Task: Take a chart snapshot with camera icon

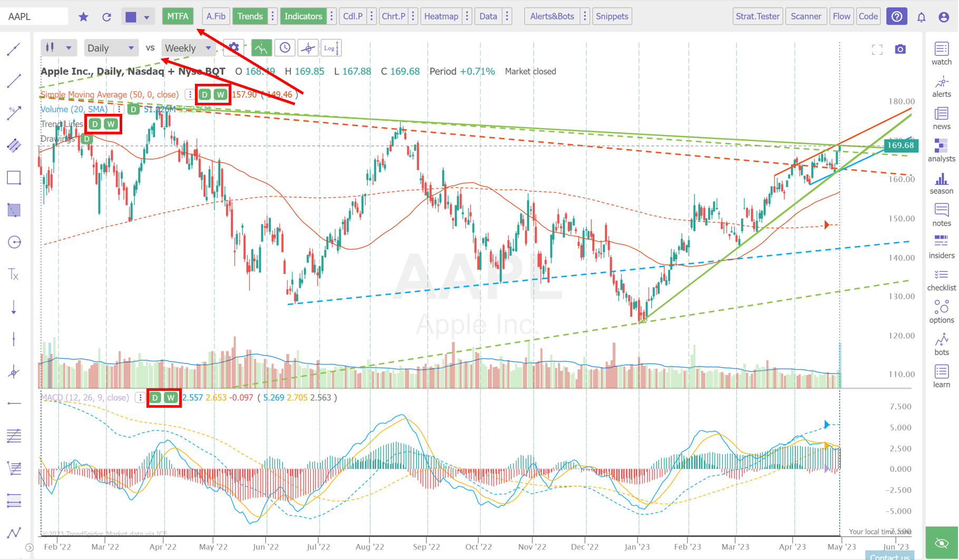Action: pos(900,49)
